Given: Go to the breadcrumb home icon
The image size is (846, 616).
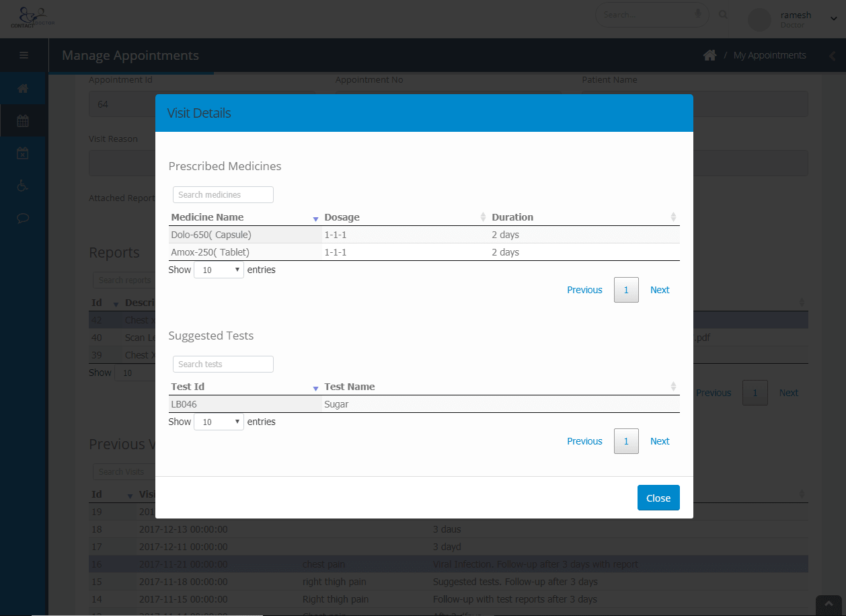Looking at the screenshot, I should [x=709, y=55].
